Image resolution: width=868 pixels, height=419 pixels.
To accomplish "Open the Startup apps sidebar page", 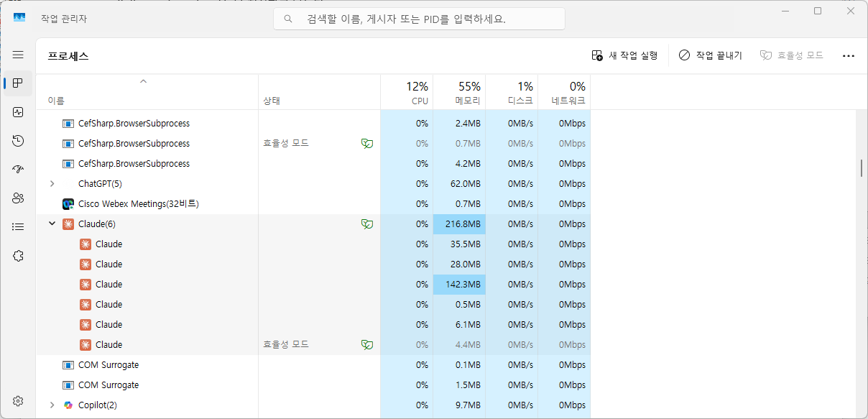I will [x=19, y=170].
